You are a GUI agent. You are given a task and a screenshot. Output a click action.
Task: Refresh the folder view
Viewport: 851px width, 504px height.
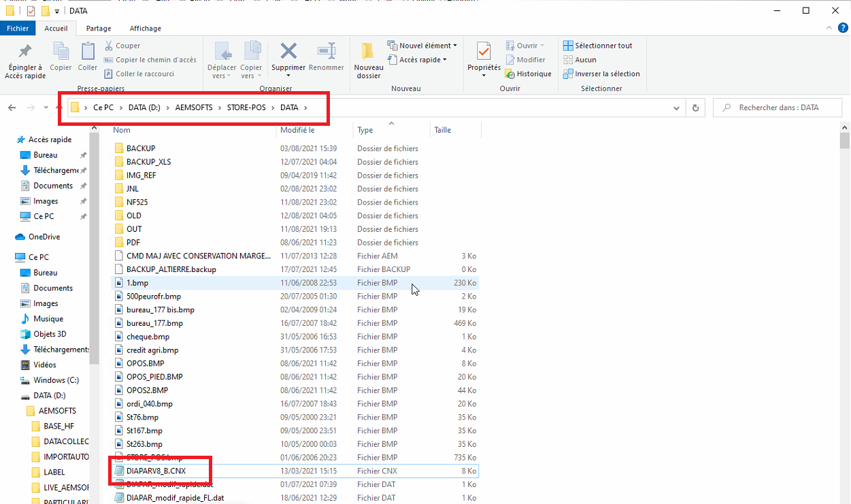pos(695,107)
